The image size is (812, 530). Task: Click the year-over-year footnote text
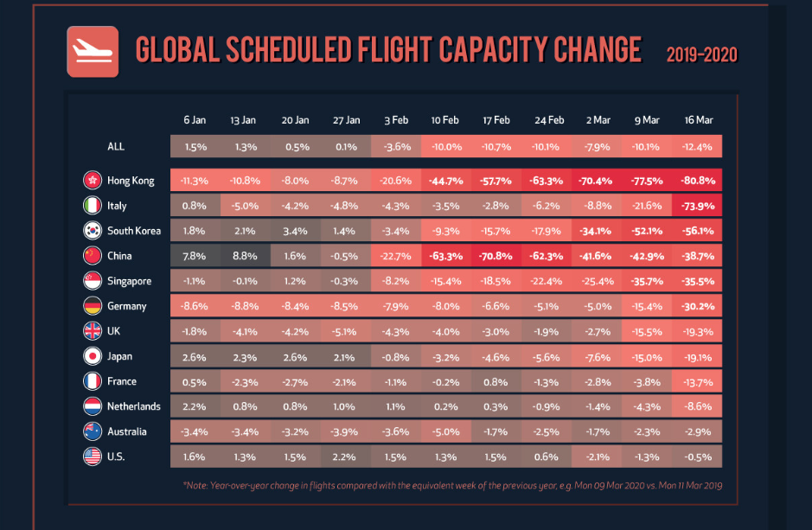pyautogui.click(x=452, y=485)
